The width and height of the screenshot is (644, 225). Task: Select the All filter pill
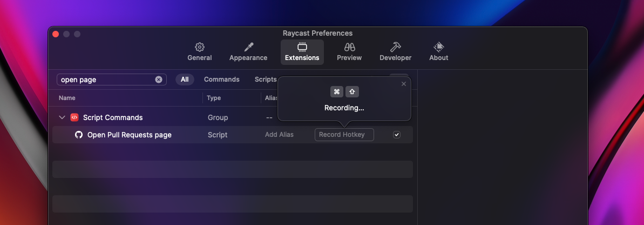(x=185, y=80)
